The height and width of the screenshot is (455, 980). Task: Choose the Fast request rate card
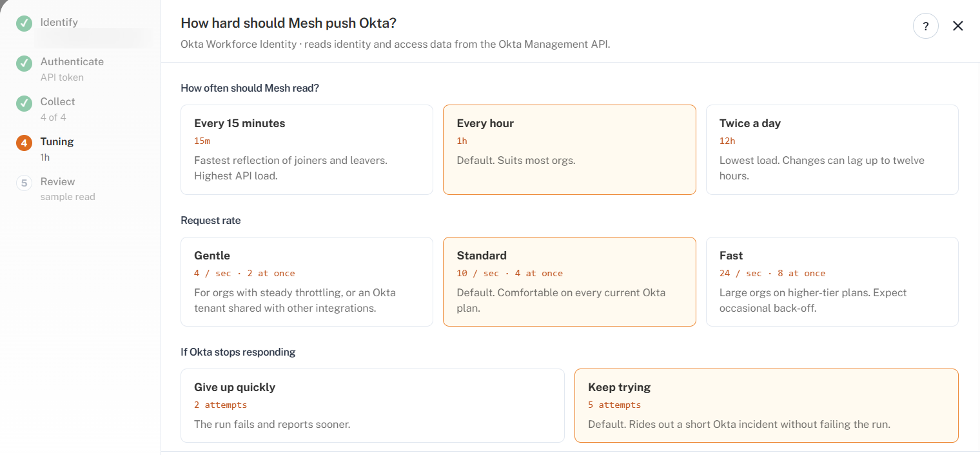coord(832,281)
